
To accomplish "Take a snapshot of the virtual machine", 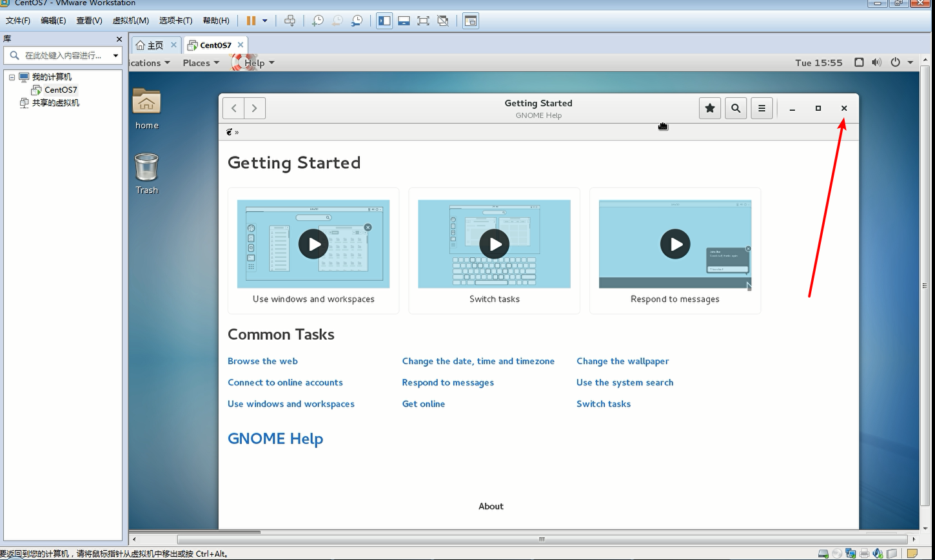I will (317, 21).
